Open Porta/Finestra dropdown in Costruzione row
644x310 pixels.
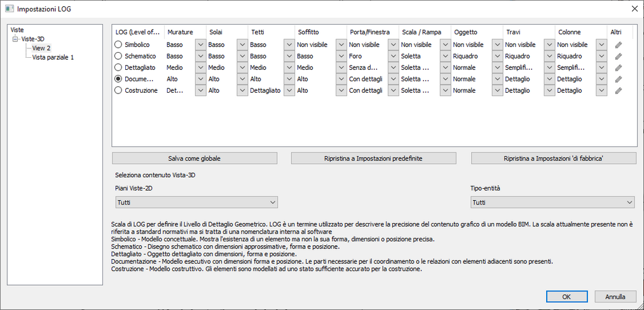click(x=393, y=91)
